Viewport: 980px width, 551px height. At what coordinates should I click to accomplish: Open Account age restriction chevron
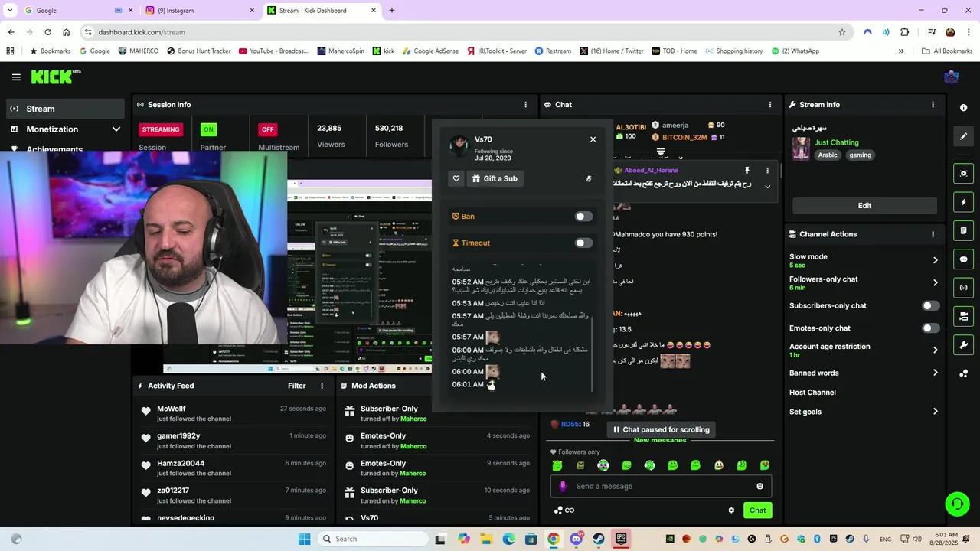(935, 350)
